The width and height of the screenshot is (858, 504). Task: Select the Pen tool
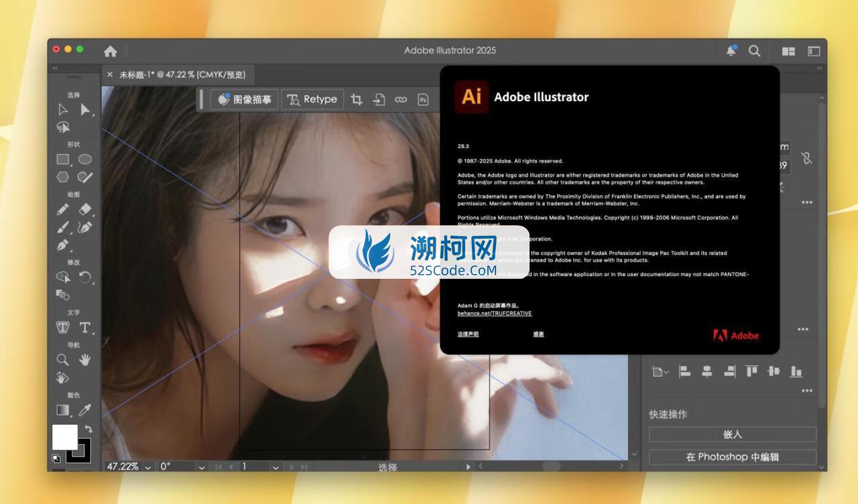tap(63, 245)
